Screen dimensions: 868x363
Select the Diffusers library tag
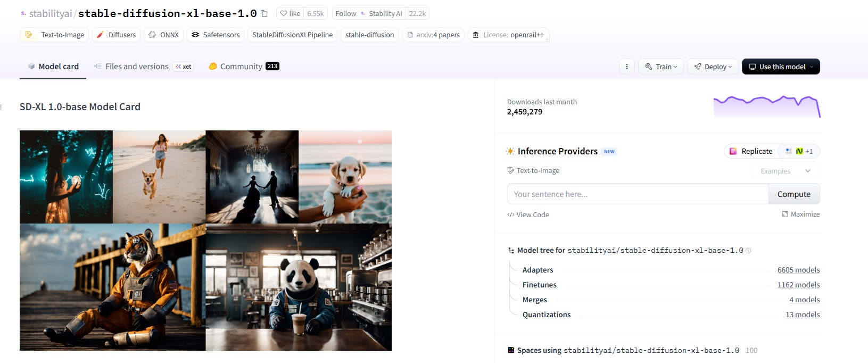[x=116, y=35]
